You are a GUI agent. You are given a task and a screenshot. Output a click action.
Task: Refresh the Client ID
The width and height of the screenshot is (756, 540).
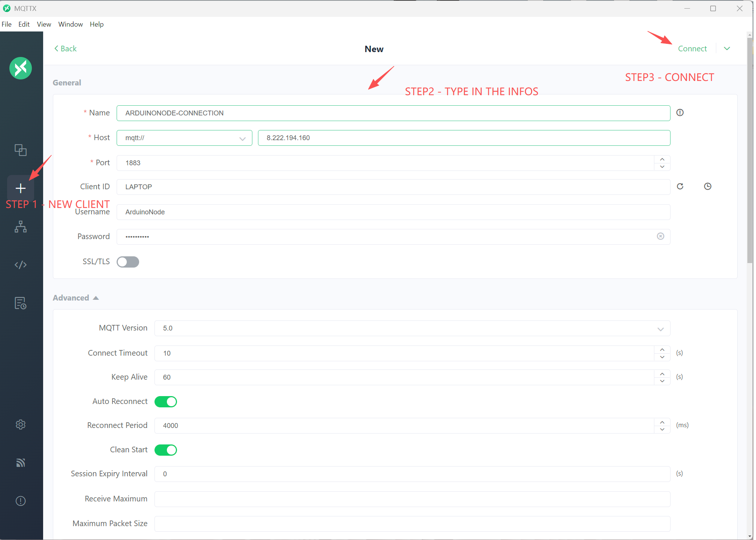coord(680,186)
